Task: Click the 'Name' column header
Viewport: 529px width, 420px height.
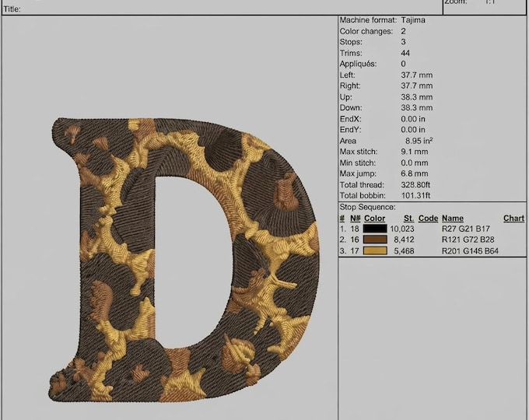Action: point(453,219)
